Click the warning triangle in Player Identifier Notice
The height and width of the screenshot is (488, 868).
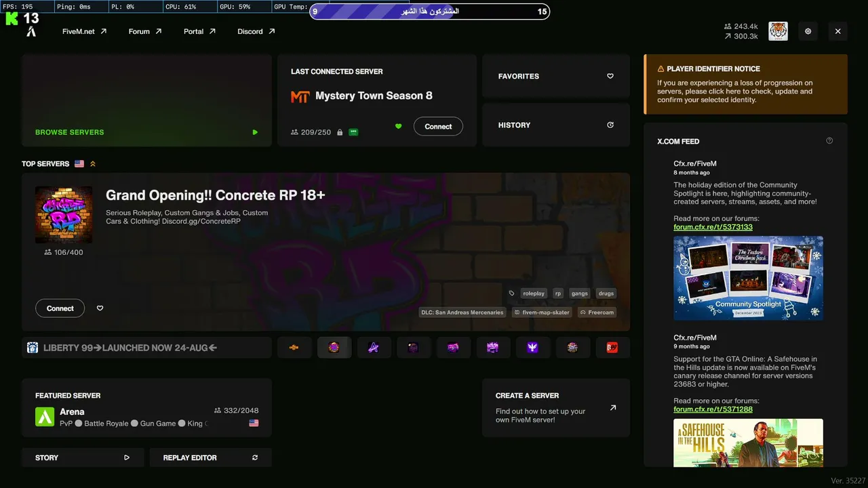[660, 69]
